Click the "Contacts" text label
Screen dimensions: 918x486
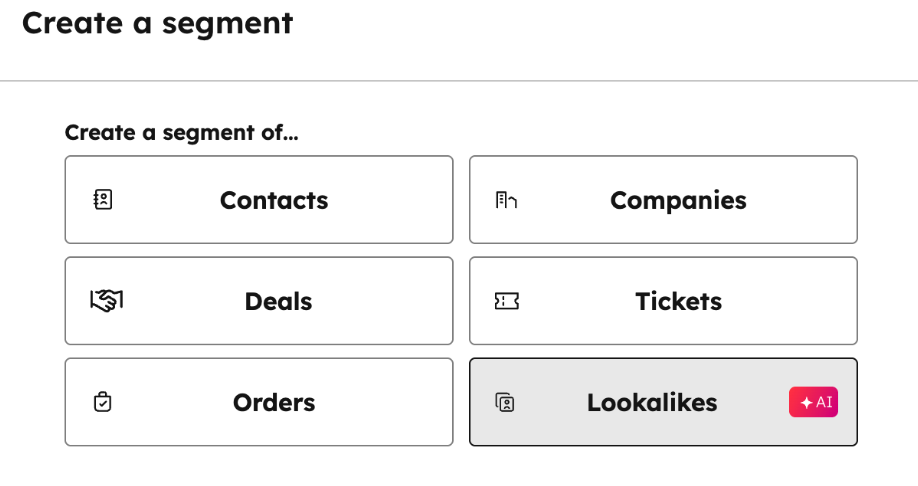pyautogui.click(x=274, y=200)
